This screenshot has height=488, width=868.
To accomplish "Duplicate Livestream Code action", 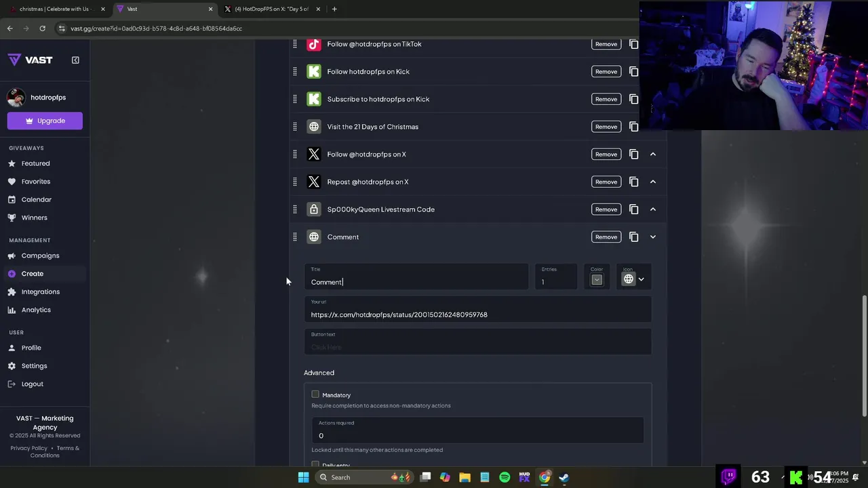I will [633, 209].
